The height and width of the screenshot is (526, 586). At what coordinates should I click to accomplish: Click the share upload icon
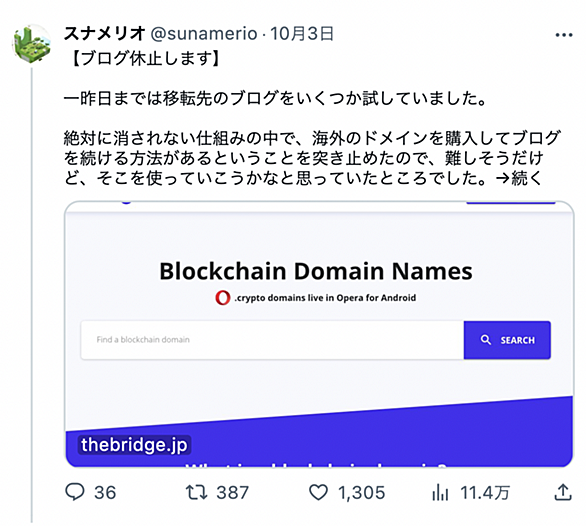[x=563, y=492]
